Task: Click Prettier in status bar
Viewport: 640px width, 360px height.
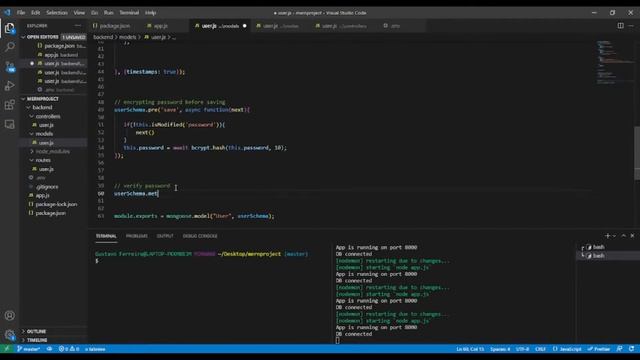Action: (599, 349)
